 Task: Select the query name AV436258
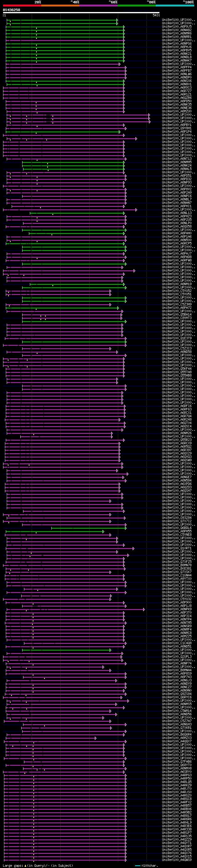pyautogui.click(x=12, y=10)
